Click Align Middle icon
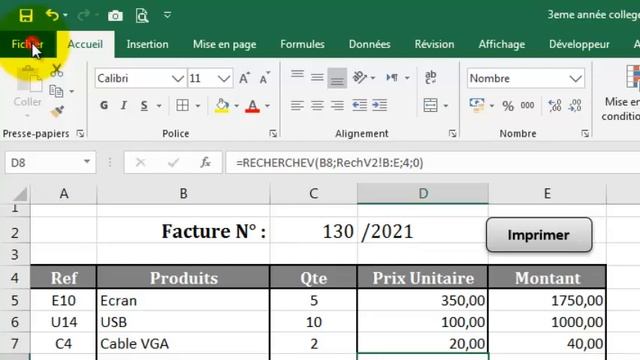 pos(317,77)
